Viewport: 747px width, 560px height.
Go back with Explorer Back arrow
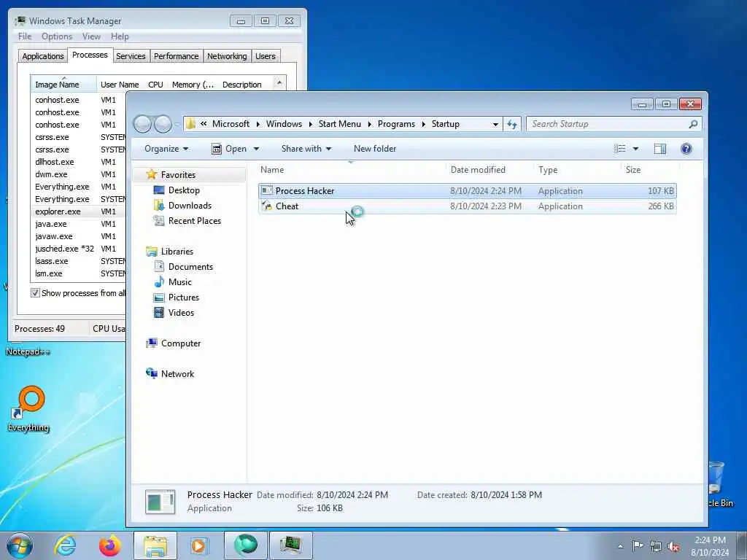point(142,124)
